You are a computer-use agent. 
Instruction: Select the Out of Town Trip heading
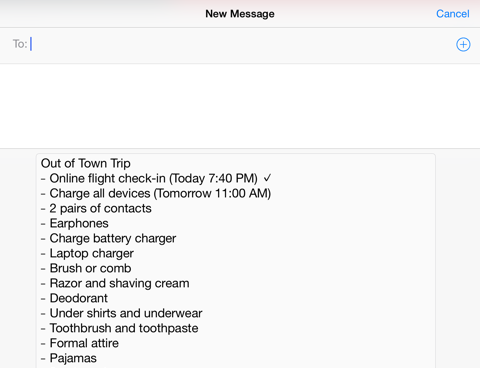pos(86,163)
